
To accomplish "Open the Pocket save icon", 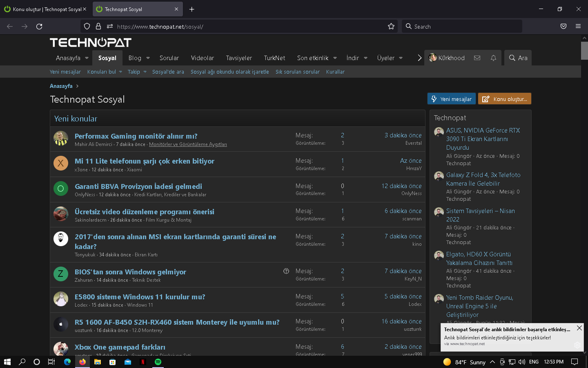I will pyautogui.click(x=563, y=27).
